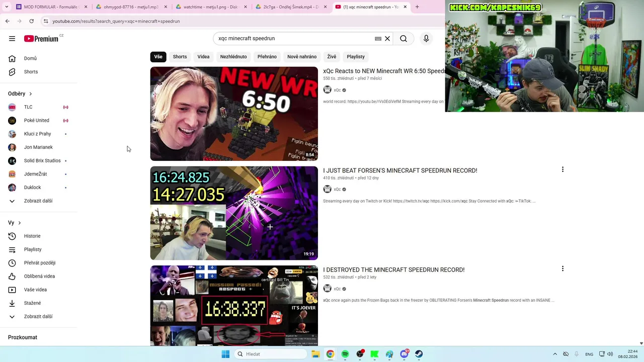The image size is (644, 362).
Task: Open Chrome from the taskbar
Action: [330, 354]
